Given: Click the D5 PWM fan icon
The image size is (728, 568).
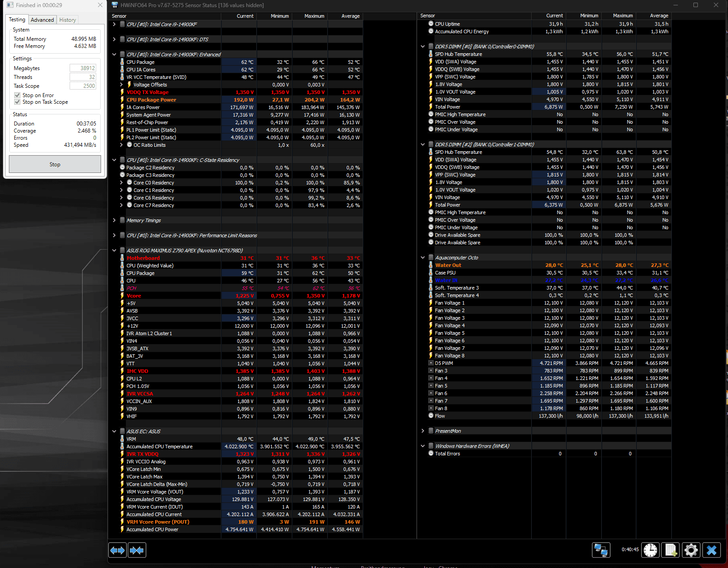Looking at the screenshot, I should click(x=431, y=363).
